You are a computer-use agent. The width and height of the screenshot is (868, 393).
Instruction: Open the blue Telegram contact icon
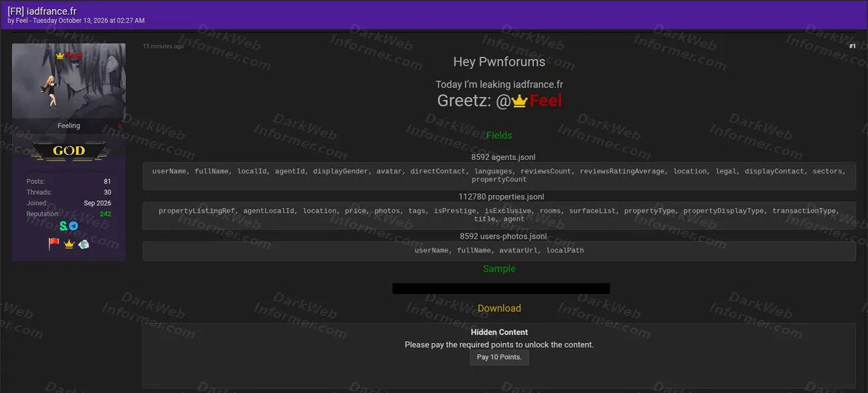73,226
